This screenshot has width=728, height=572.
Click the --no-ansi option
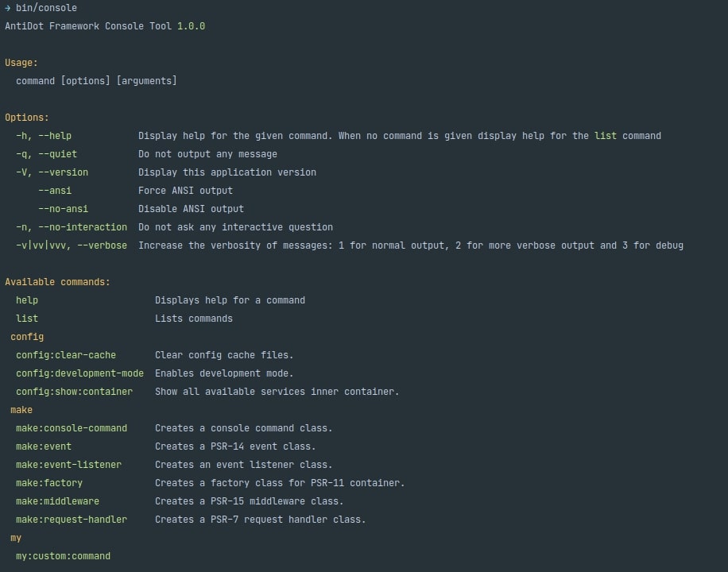tap(63, 209)
